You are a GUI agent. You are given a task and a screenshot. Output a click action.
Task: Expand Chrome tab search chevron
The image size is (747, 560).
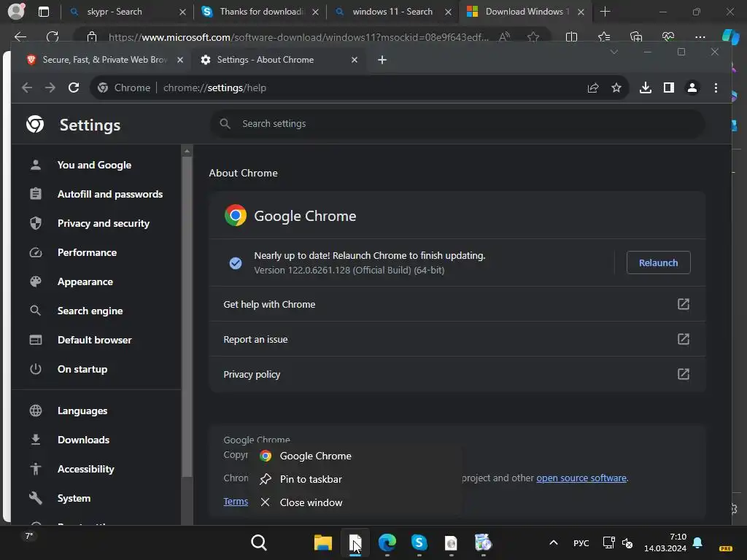(614, 52)
